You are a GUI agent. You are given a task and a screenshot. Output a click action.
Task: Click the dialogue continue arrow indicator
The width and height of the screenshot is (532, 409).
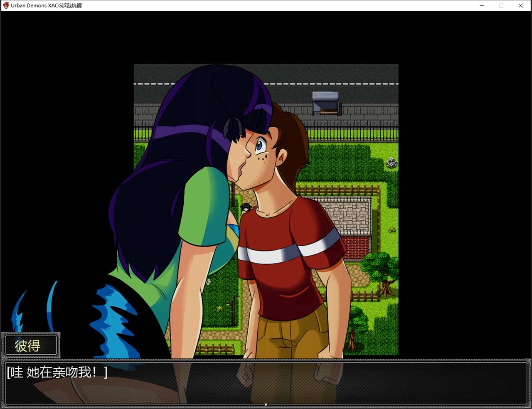(x=266, y=404)
